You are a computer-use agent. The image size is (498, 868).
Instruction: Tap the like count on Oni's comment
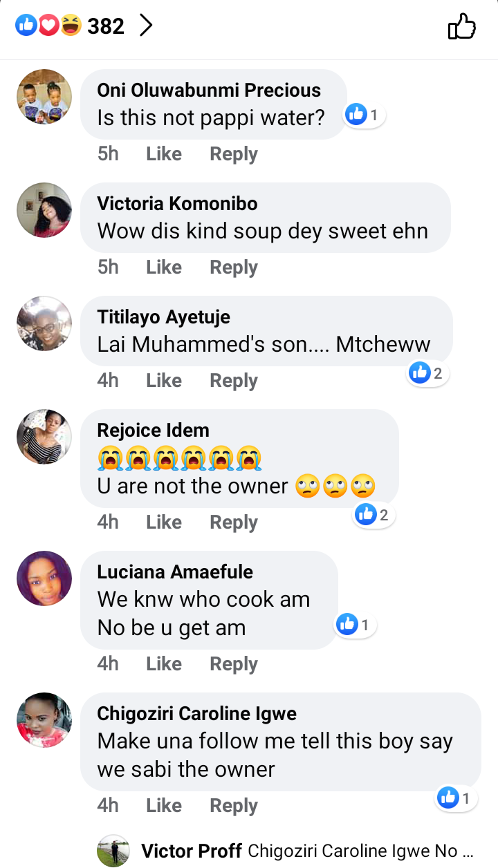click(365, 115)
